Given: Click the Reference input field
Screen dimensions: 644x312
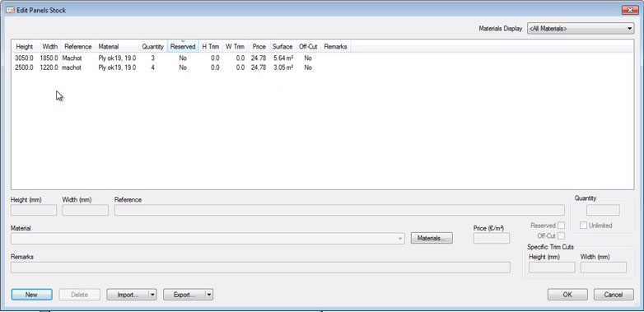Looking at the screenshot, I should tap(339, 210).
